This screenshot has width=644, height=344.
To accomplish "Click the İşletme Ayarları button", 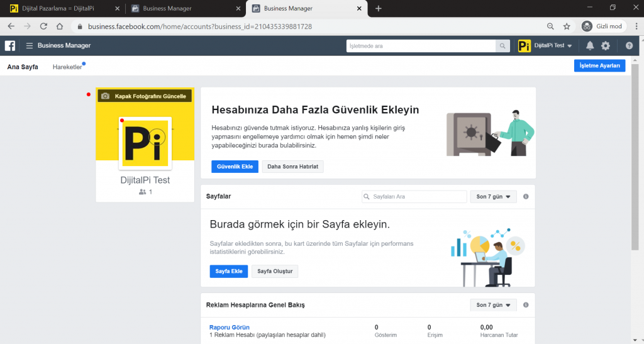I will click(x=599, y=65).
